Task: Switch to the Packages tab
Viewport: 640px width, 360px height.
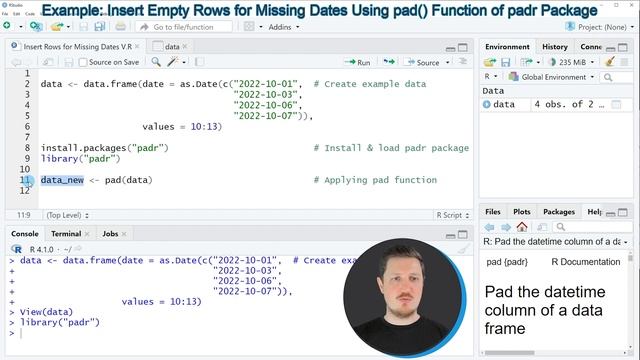Action: 558,211
